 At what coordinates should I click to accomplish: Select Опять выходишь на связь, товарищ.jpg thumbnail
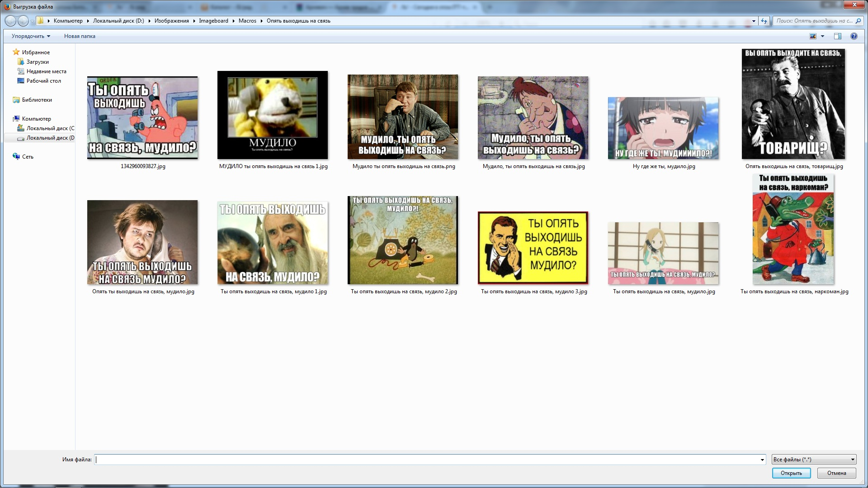coord(793,104)
